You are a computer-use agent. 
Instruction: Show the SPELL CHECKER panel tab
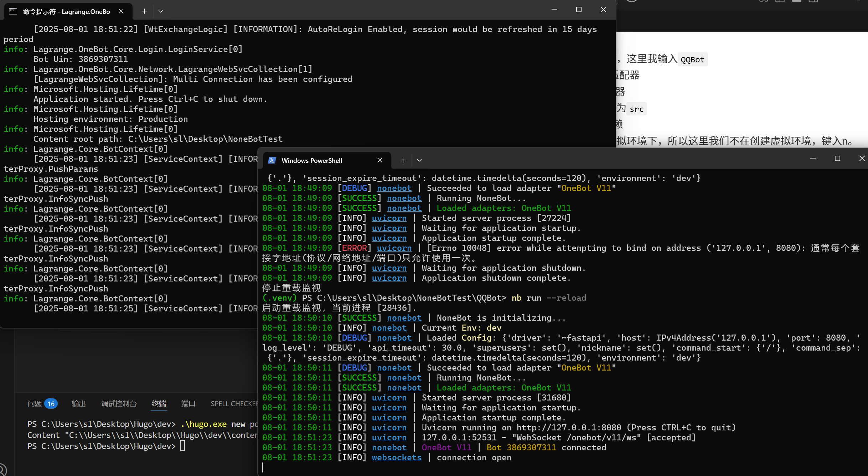(234, 404)
